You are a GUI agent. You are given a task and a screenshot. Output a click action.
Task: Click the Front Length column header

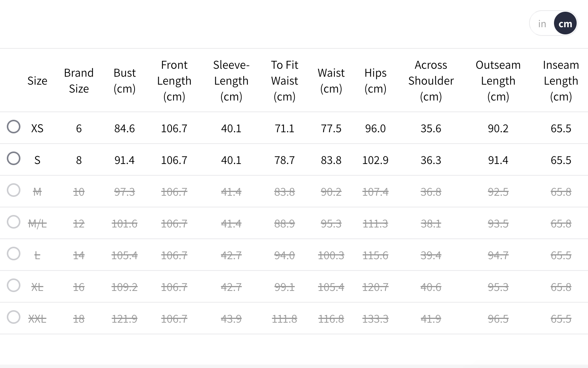pos(174,81)
